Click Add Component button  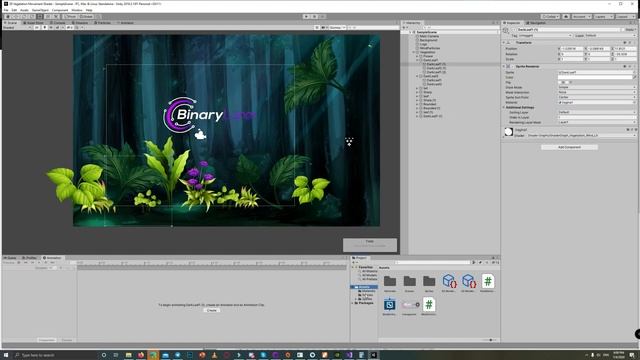569,147
